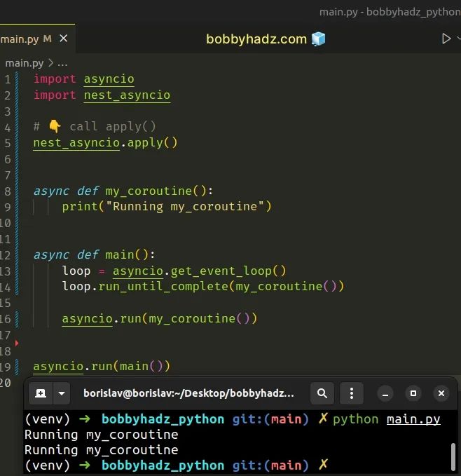Click the 'M' modified marker on tab
The height and width of the screenshot is (476, 461).
[x=48, y=39]
